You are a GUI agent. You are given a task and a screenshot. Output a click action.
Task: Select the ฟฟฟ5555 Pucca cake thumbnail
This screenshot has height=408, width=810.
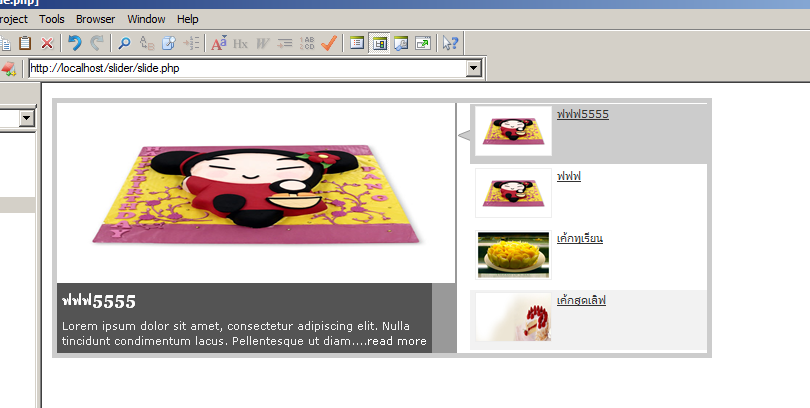pyautogui.click(x=513, y=131)
